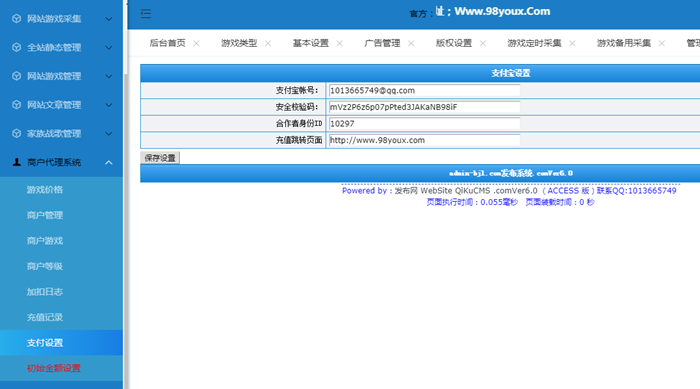The image size is (700, 389).
Task: Expand 全站静态管理 menu chevron
Action: 108,47
